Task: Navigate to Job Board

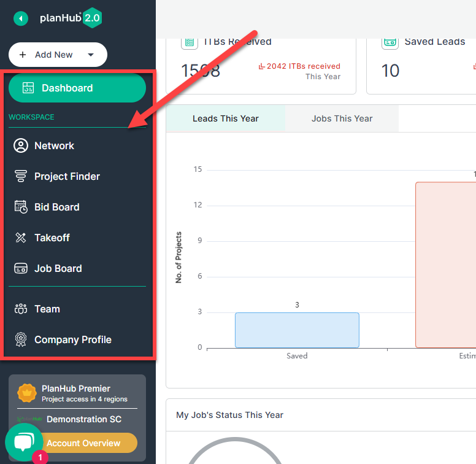Action: pyautogui.click(x=58, y=268)
